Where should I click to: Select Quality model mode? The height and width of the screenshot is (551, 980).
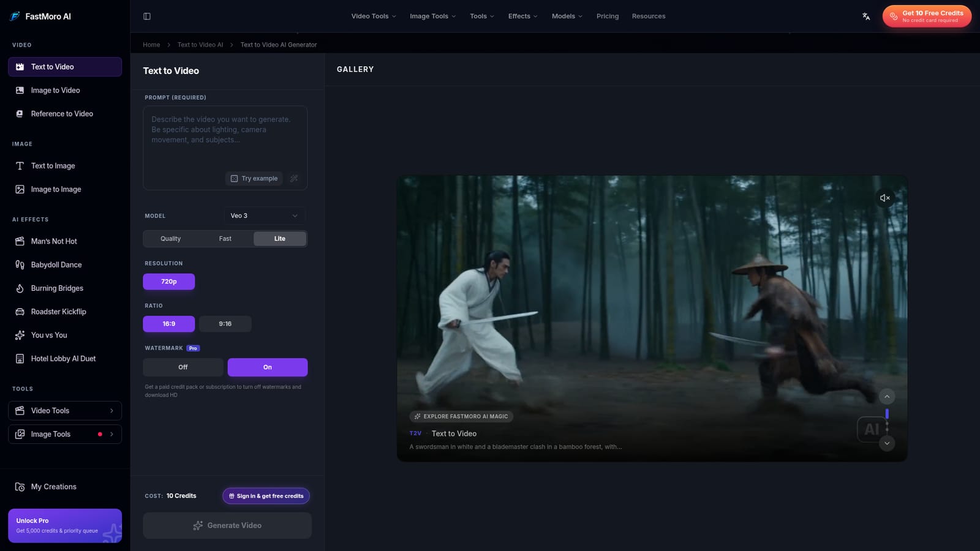pyautogui.click(x=170, y=239)
